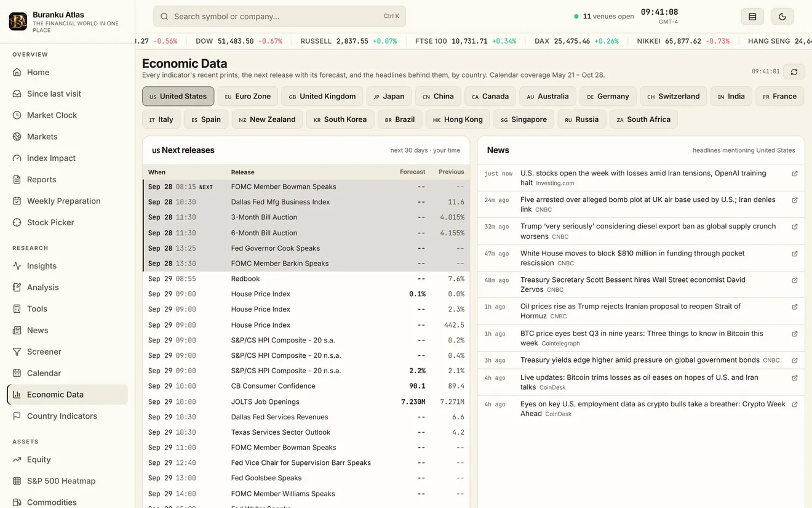
Task: Click CB Consumer Confidence release row
Action: [x=306, y=386]
